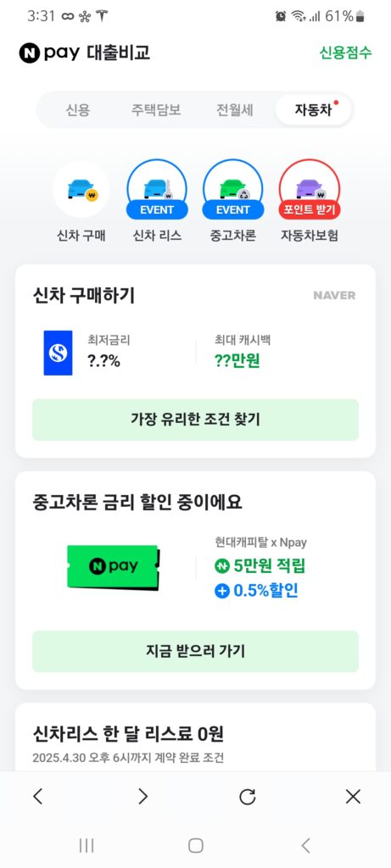Screen dimensions: 391x868
Task: Close the in-app browser with X
Action: tap(353, 797)
